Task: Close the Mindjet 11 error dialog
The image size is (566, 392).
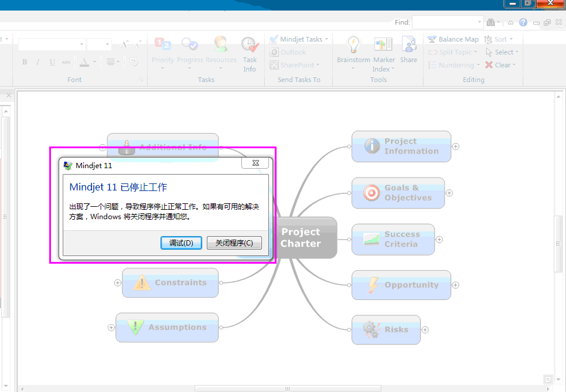Action: [255, 163]
